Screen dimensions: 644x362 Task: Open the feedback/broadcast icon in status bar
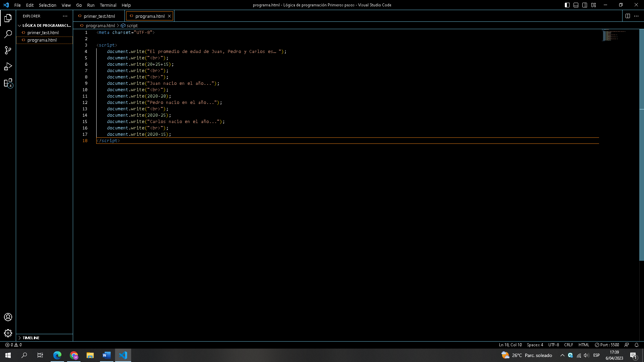[627, 345]
